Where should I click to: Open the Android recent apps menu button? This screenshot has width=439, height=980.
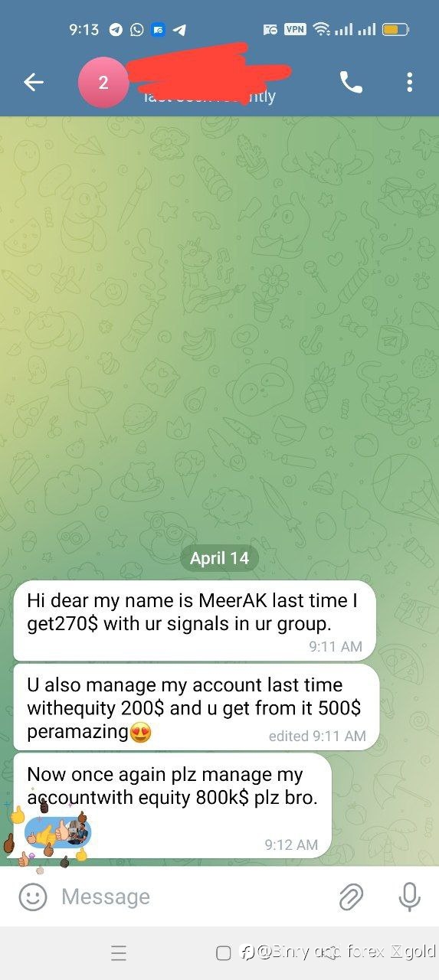coord(119,953)
